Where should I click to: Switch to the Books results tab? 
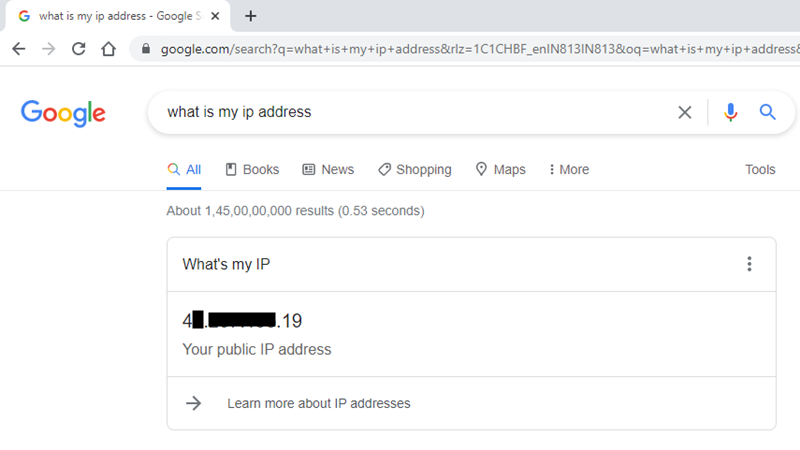coord(253,169)
